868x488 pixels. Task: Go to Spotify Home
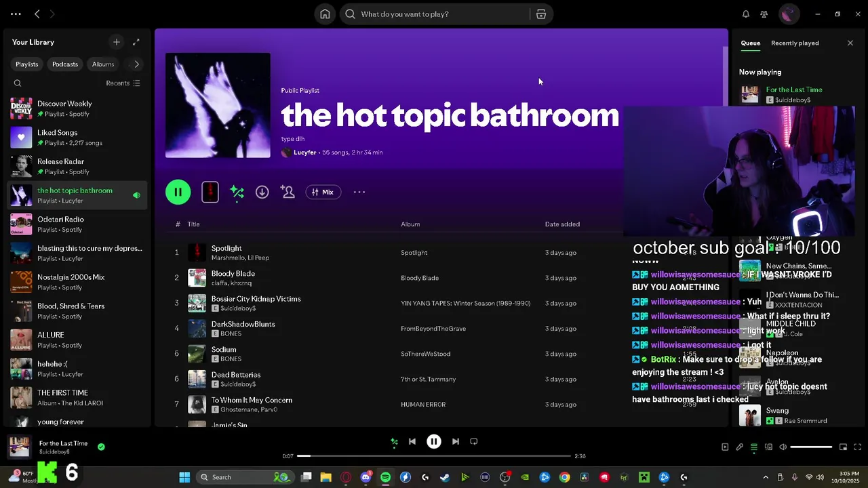[x=325, y=14]
